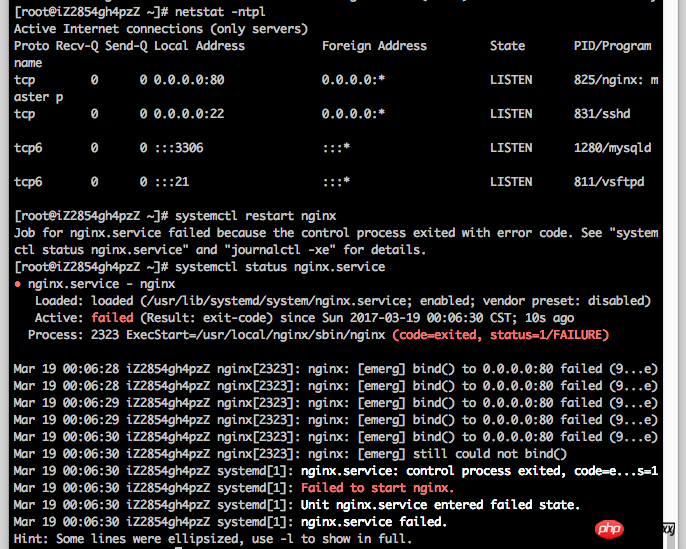Click the 'State' column header
686x549 pixels.
click(507, 46)
